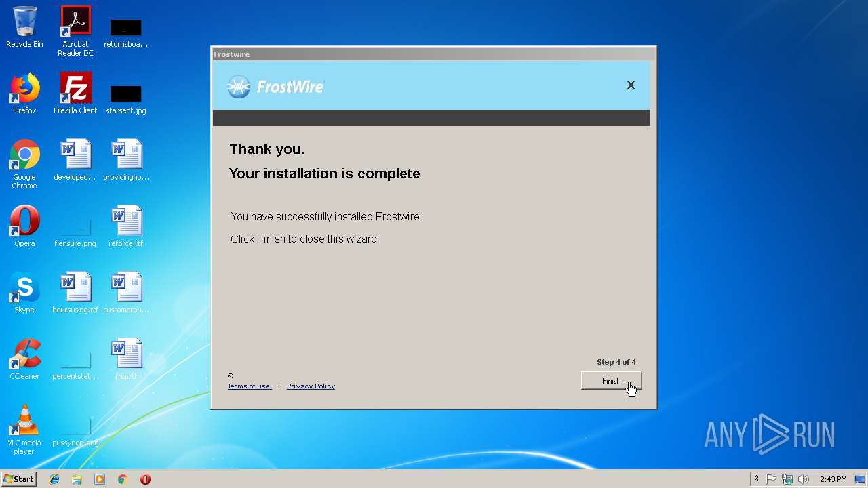Click the 2:43 PM clock
868x488 pixels.
[833, 479]
